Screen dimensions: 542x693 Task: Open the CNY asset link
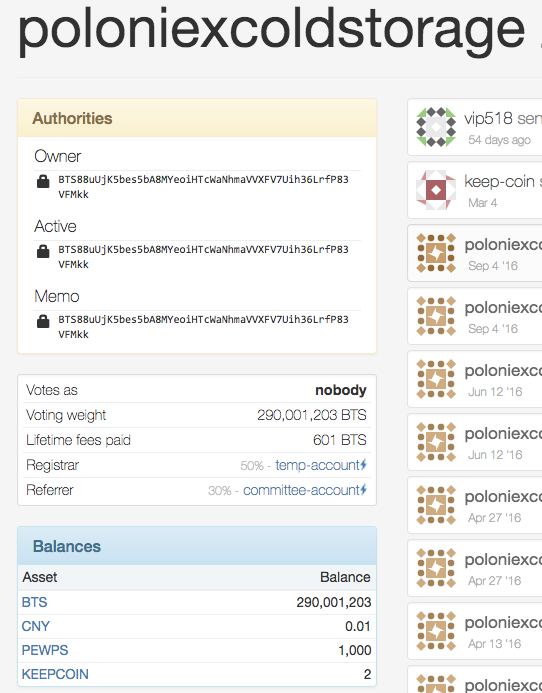pos(36,626)
